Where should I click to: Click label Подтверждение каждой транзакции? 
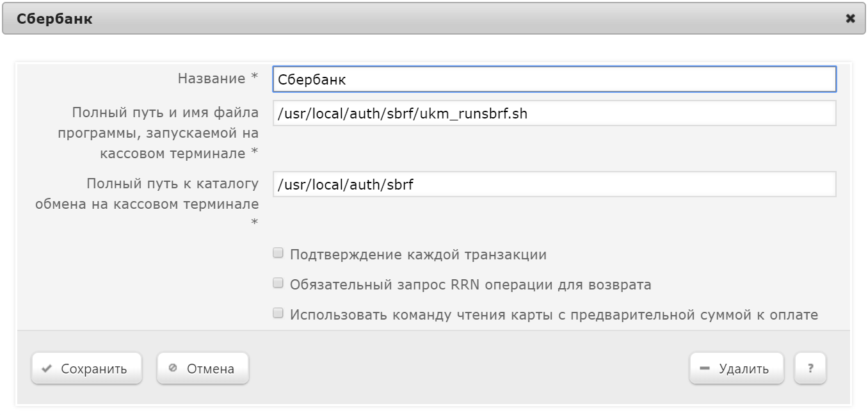tap(418, 254)
